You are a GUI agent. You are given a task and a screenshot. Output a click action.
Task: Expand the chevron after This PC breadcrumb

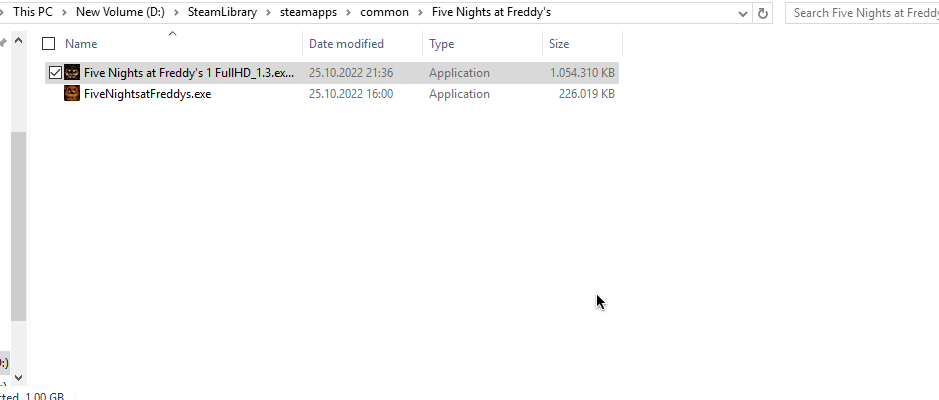click(64, 12)
